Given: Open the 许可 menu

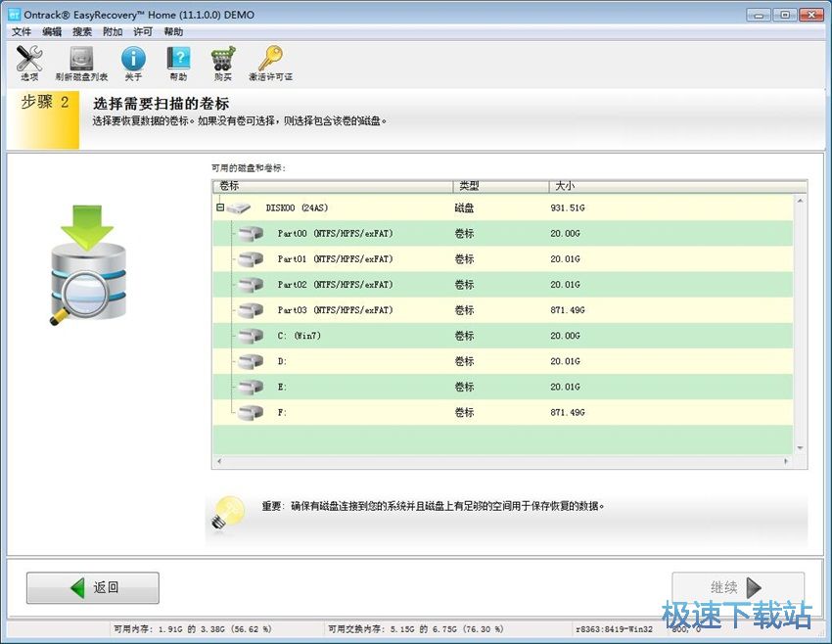Looking at the screenshot, I should pos(143,32).
